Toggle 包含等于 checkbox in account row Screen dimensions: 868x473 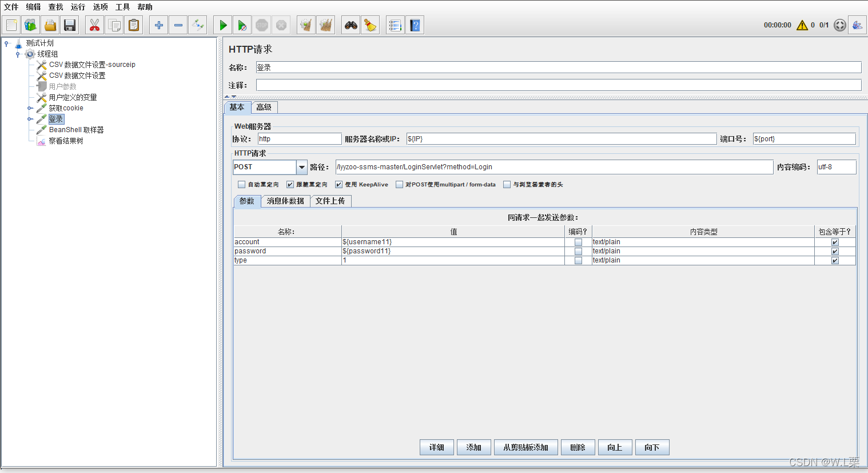[835, 243]
